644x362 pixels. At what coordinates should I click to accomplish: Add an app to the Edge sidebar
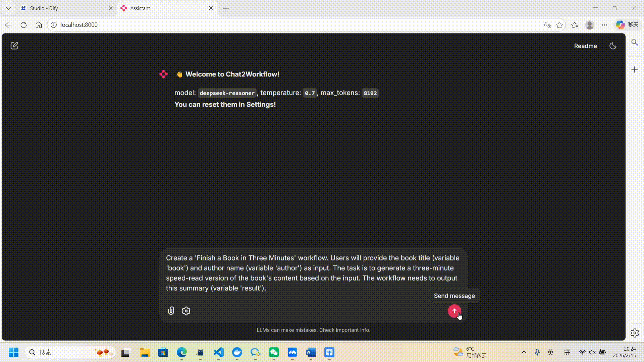pyautogui.click(x=635, y=70)
